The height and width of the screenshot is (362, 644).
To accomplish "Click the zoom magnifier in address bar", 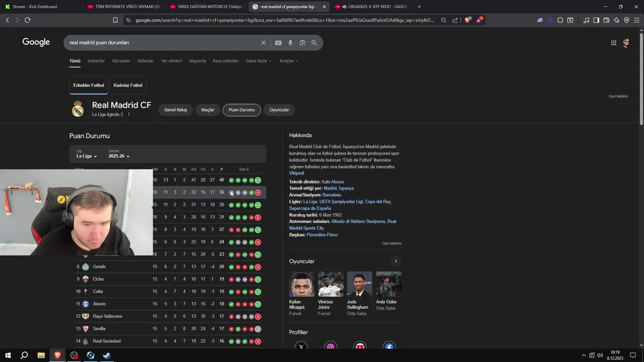I will tap(443, 20).
